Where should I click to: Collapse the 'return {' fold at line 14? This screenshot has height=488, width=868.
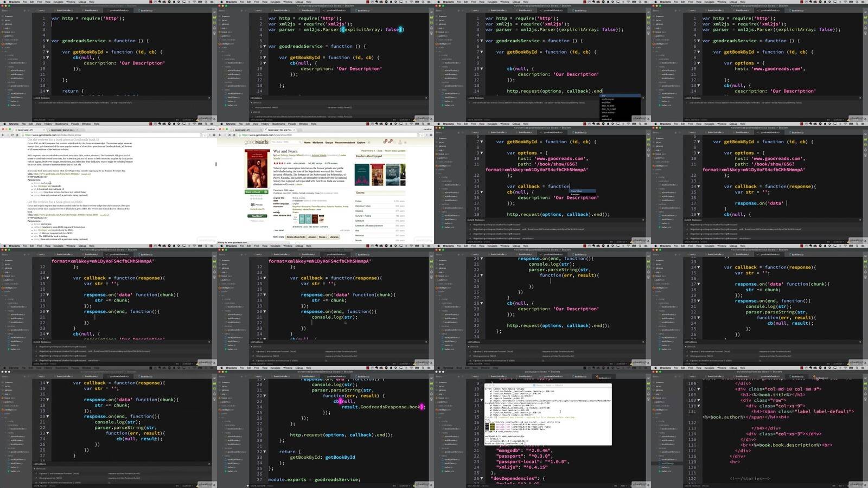pos(48,91)
